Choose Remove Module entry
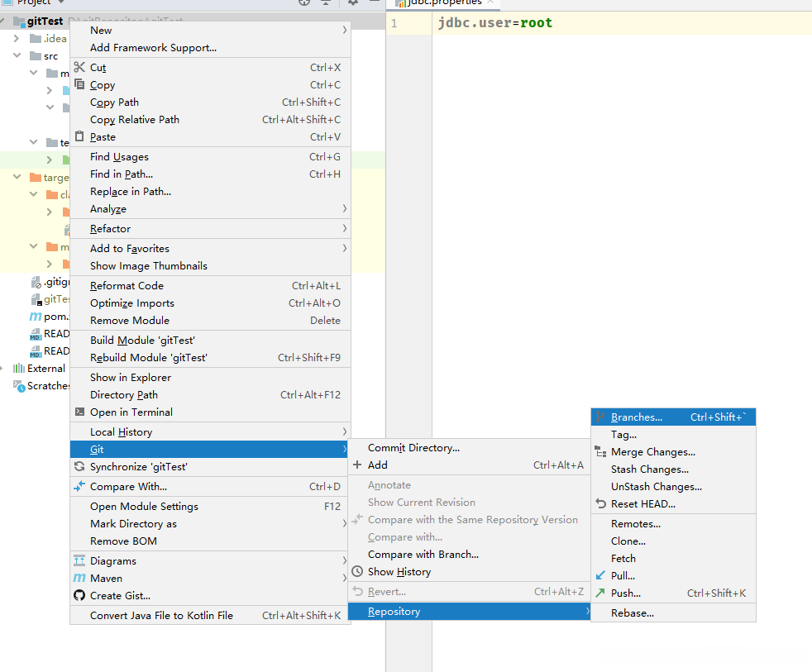 210,320
